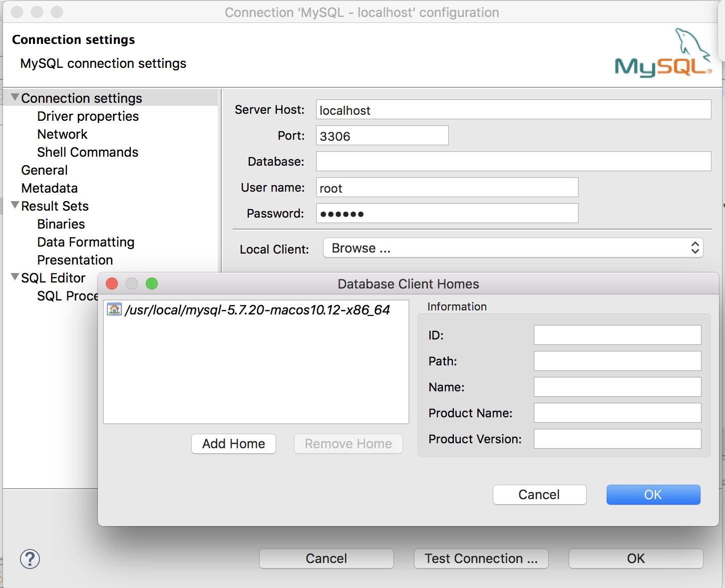Click the Path information field
The width and height of the screenshot is (725, 588).
pyautogui.click(x=617, y=361)
